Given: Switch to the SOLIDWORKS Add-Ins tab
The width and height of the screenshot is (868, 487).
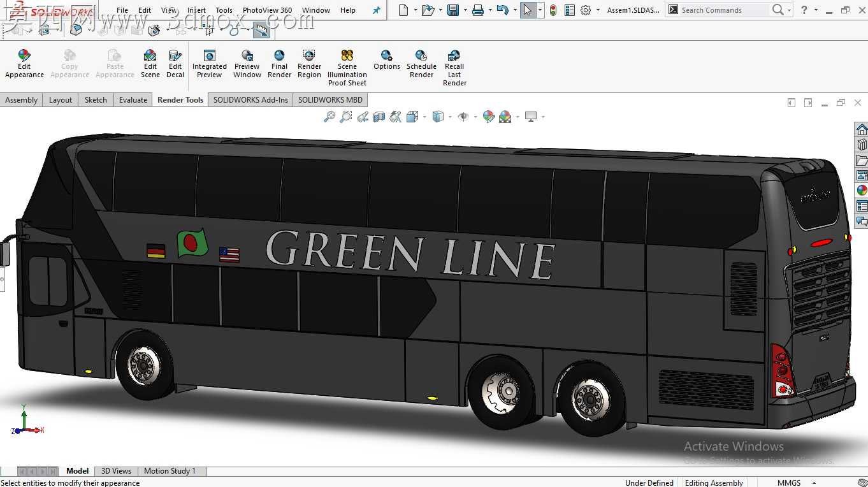Looking at the screenshot, I should (x=250, y=99).
